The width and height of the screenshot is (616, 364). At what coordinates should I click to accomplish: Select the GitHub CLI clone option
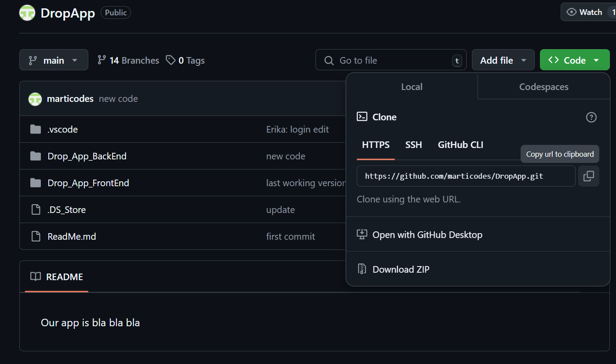tap(460, 144)
